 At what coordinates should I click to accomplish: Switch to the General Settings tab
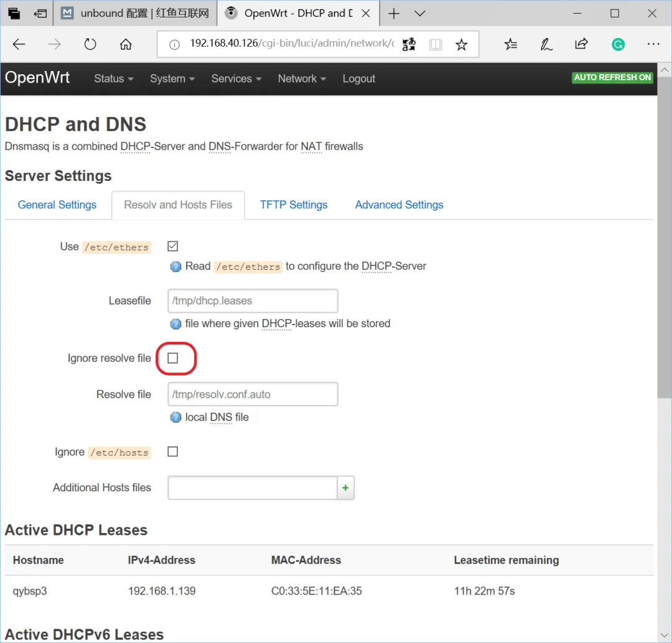[x=57, y=205]
